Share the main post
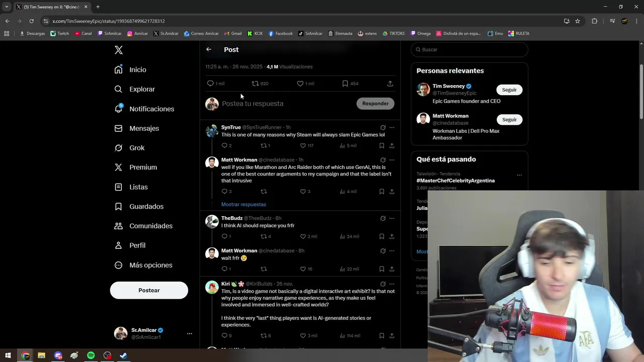Screen dimensions: 644x362 [390, 83]
